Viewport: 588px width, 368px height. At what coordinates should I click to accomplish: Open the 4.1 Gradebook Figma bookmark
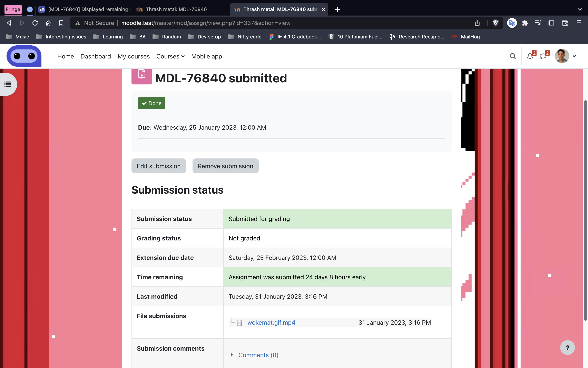click(295, 37)
